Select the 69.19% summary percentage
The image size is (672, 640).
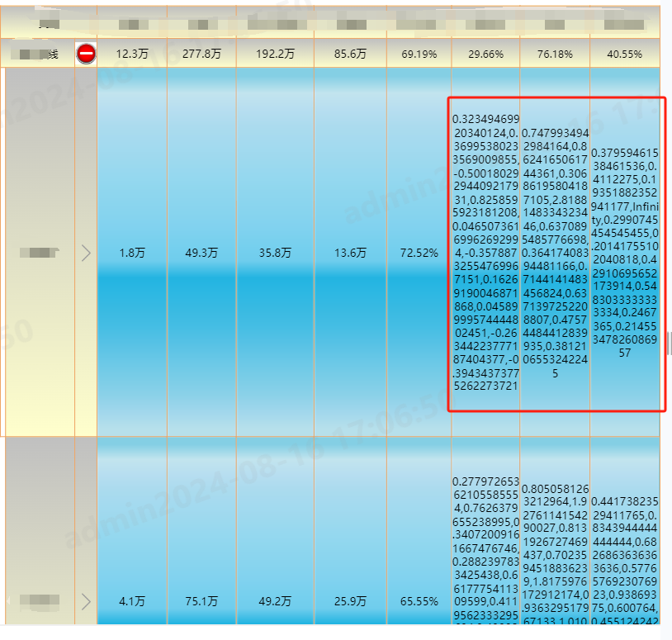pyautogui.click(x=419, y=54)
